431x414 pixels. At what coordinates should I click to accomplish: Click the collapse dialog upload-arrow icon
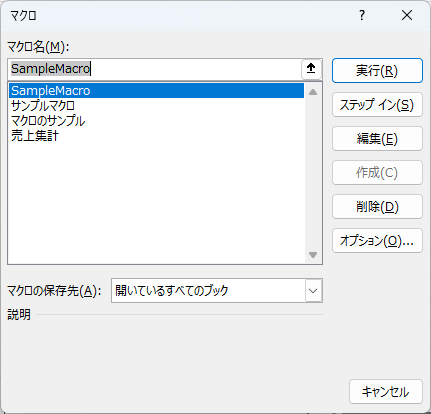pos(311,69)
